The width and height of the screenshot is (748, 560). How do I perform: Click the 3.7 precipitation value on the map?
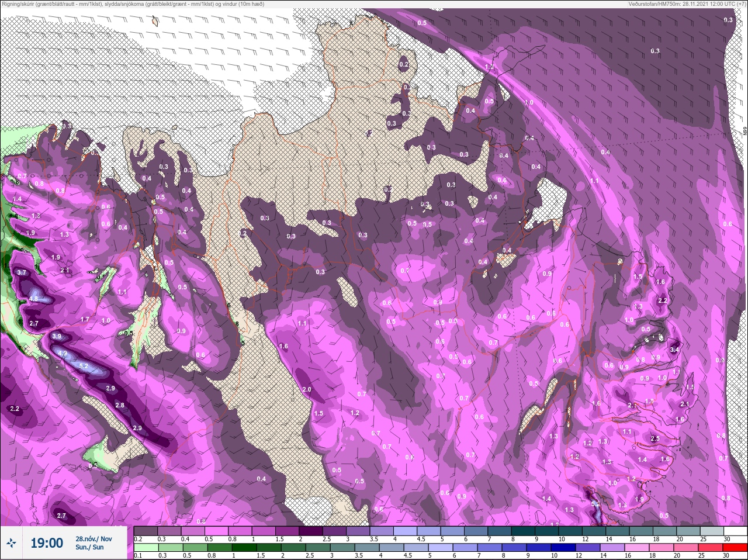tap(22, 272)
